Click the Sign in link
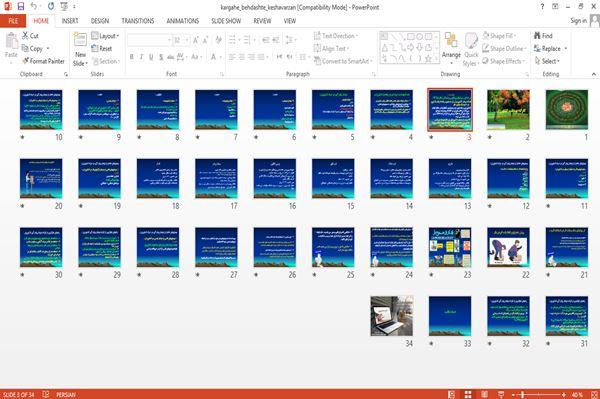 [579, 21]
